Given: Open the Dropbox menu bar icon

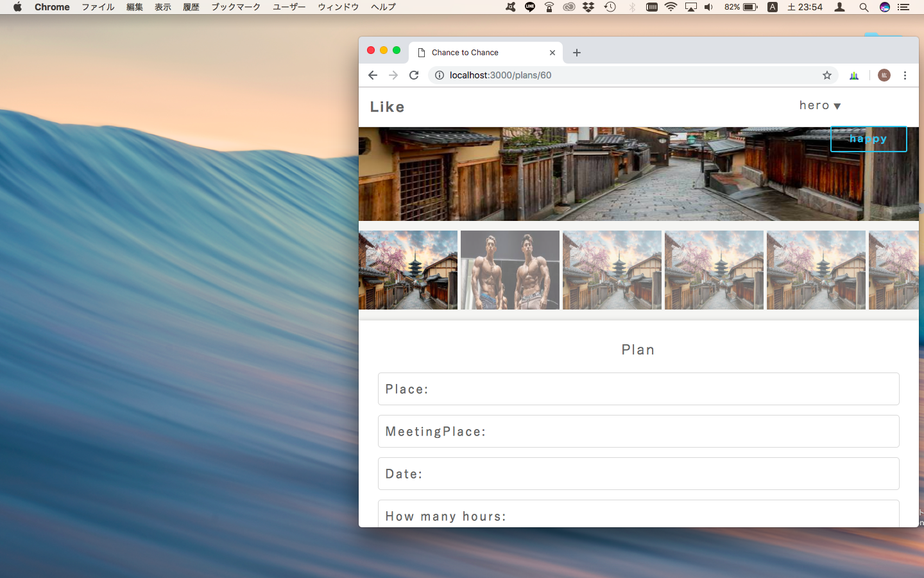Looking at the screenshot, I should coord(588,7).
